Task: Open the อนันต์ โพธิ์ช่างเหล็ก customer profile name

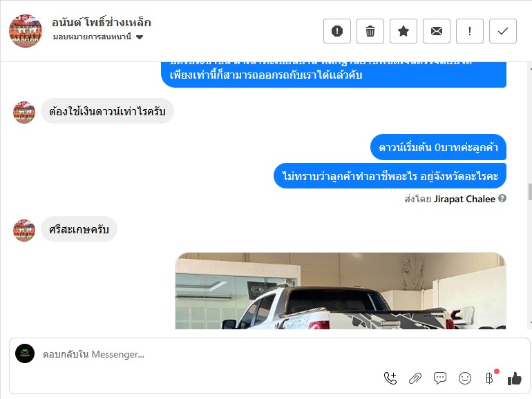Action: pos(102,23)
